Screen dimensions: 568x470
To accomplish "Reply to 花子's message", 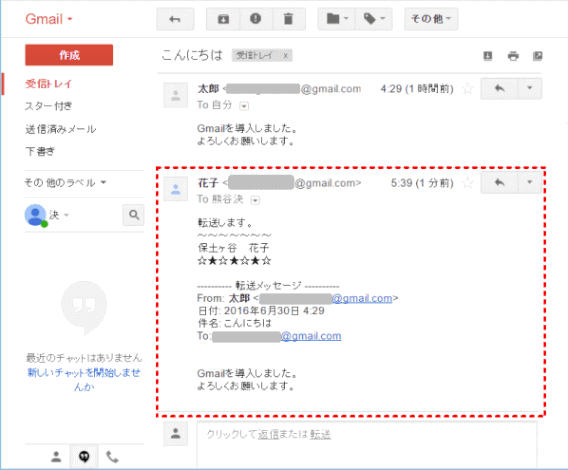I will click(500, 182).
